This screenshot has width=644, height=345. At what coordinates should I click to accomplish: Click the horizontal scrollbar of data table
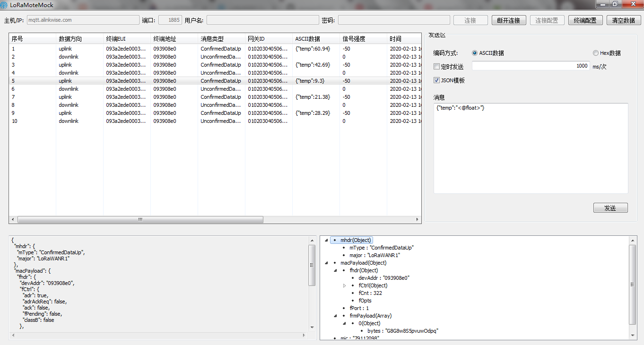tap(140, 220)
